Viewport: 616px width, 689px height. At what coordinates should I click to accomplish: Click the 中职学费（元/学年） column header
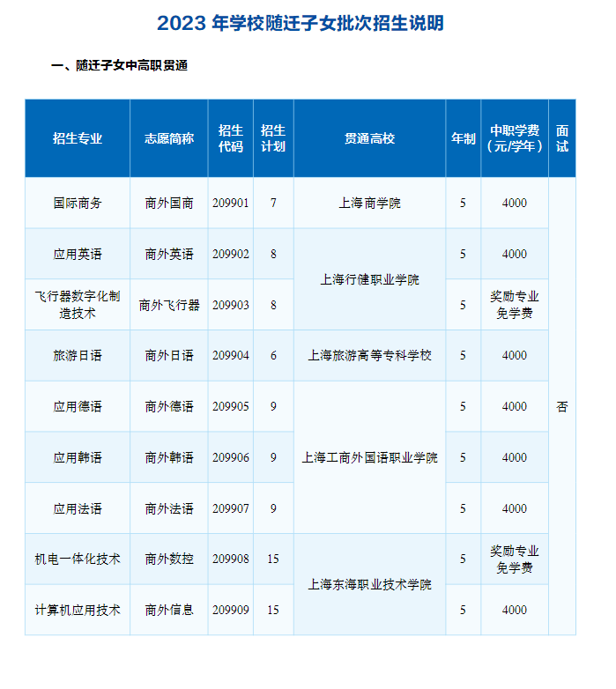click(515, 138)
